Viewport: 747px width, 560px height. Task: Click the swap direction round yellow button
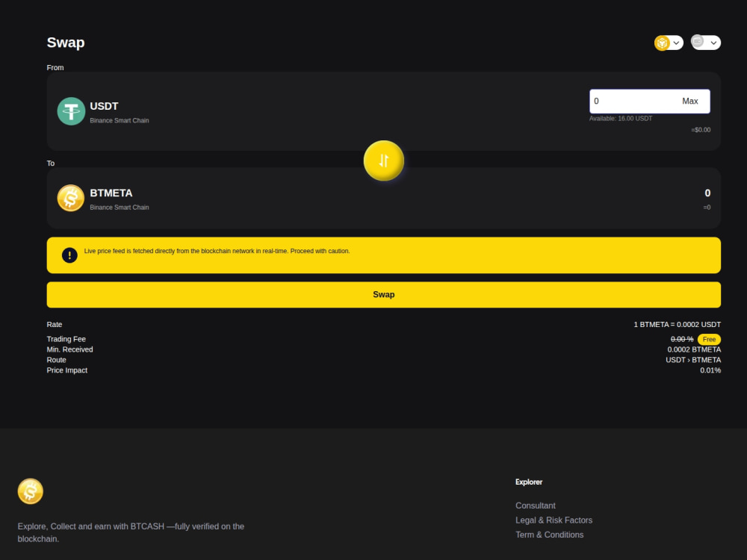[383, 161]
